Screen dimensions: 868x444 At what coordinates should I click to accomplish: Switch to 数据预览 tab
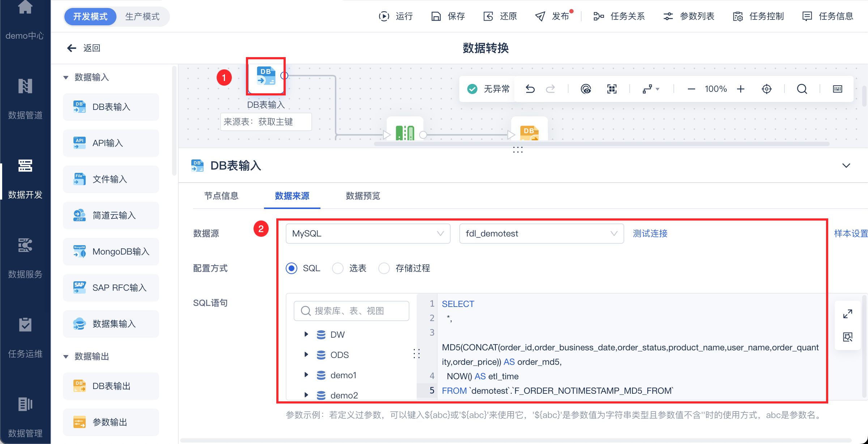pos(363,196)
